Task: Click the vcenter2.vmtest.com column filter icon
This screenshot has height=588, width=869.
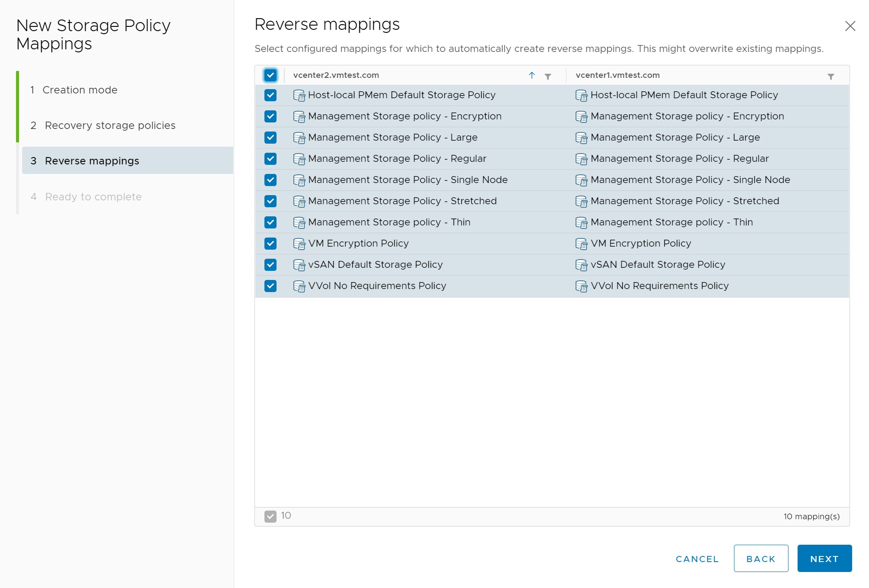Action: (x=547, y=77)
